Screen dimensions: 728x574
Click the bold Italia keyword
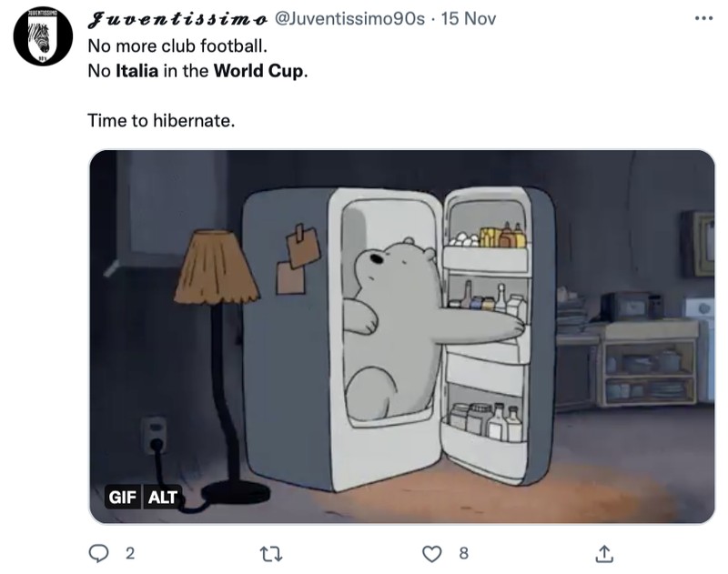click(136, 71)
